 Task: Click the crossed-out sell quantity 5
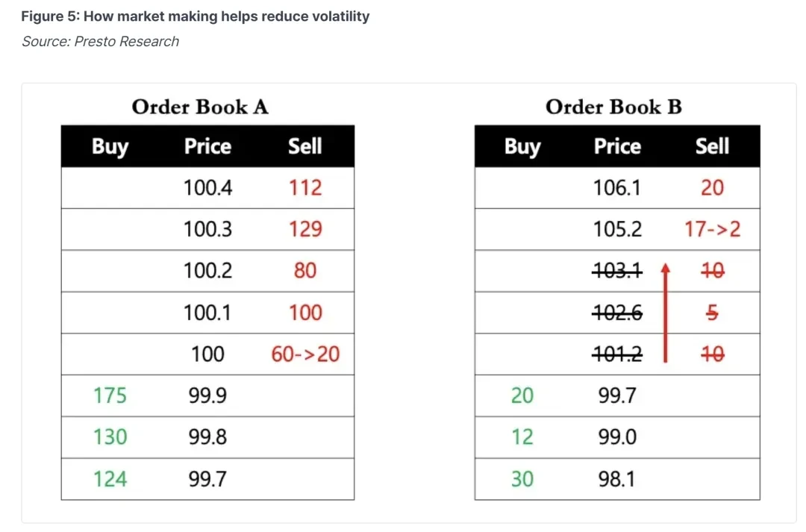[712, 313]
